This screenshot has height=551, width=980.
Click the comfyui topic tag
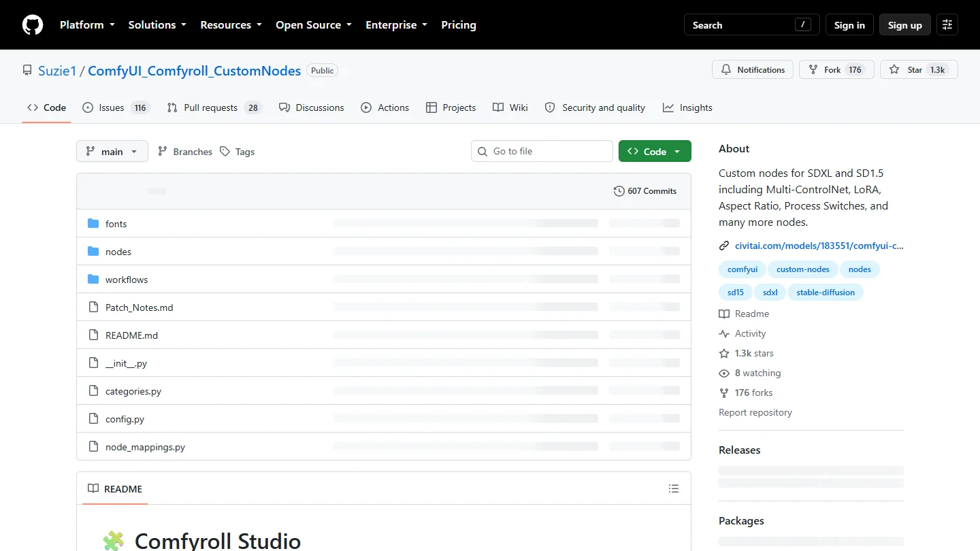[x=742, y=269]
